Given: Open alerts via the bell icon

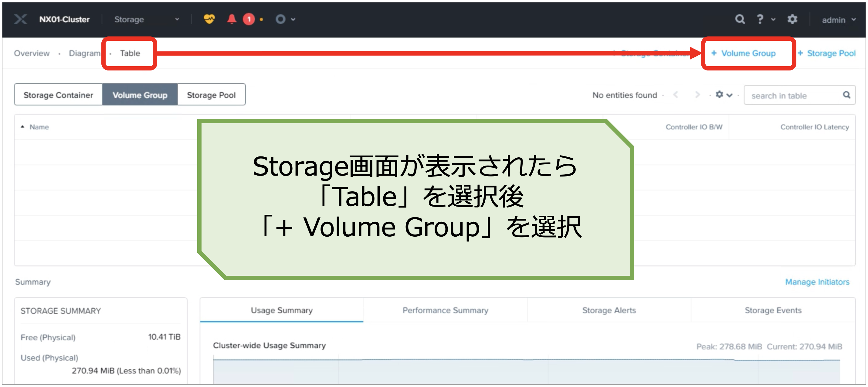Looking at the screenshot, I should (x=232, y=19).
